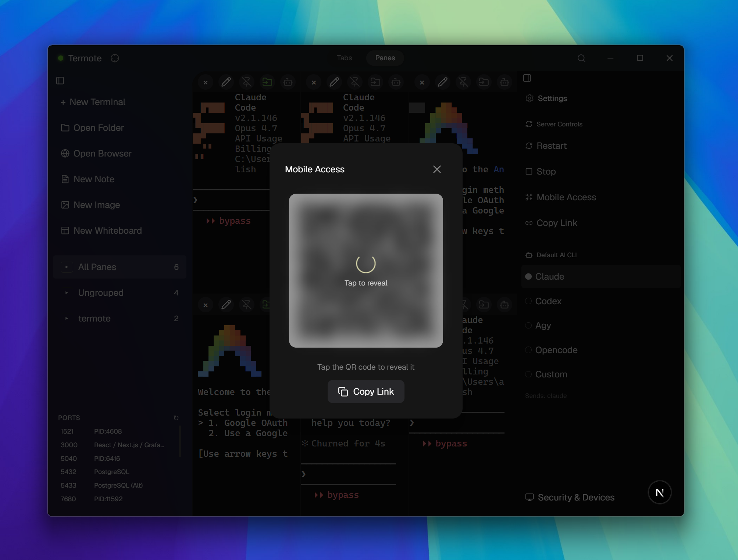Choose Open Folder in the sidebar
This screenshot has width=738, height=560.
point(92,128)
